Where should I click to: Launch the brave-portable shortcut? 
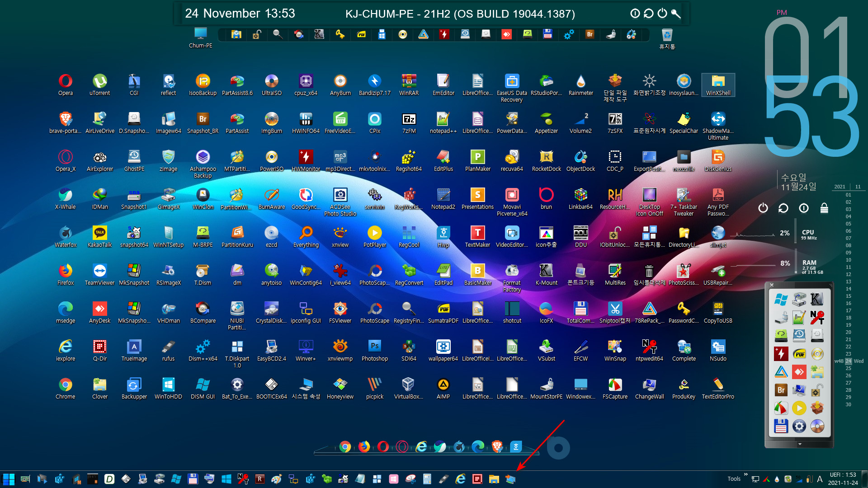(x=65, y=123)
